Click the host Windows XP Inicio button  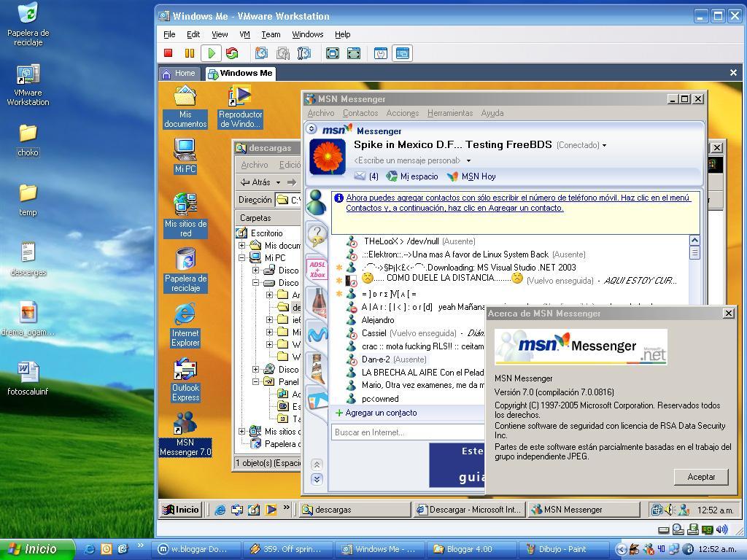point(37,549)
